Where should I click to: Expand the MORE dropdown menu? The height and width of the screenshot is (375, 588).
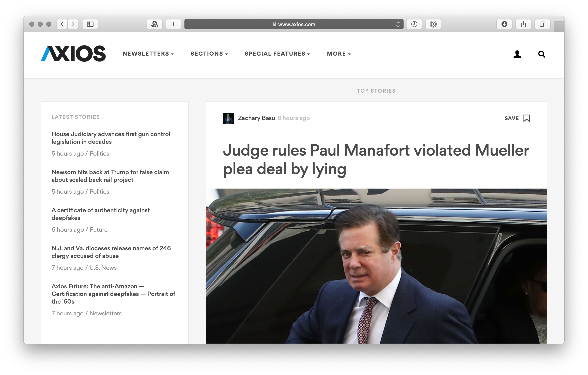[339, 54]
